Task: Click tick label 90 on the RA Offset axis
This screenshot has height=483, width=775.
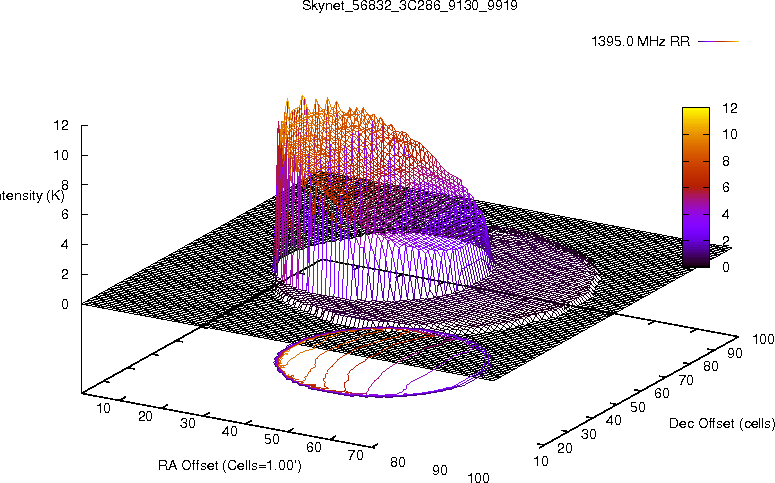Action: 440,470
